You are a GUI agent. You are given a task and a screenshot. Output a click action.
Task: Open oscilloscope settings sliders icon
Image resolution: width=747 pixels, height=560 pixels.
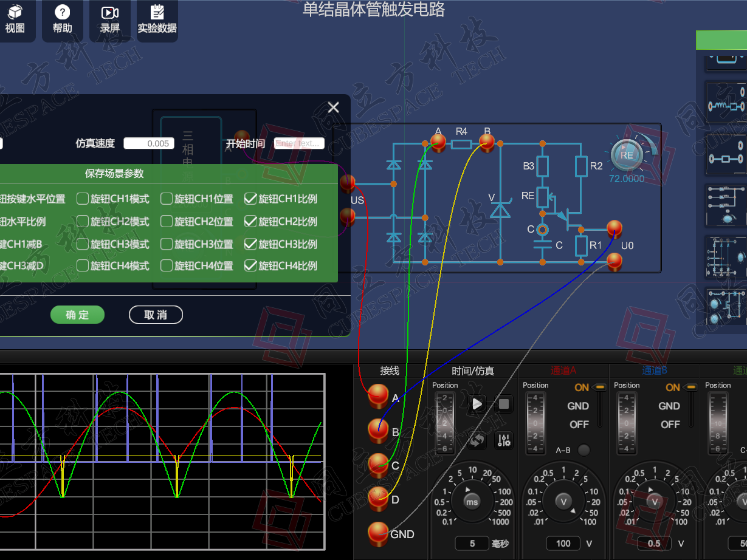[504, 440]
